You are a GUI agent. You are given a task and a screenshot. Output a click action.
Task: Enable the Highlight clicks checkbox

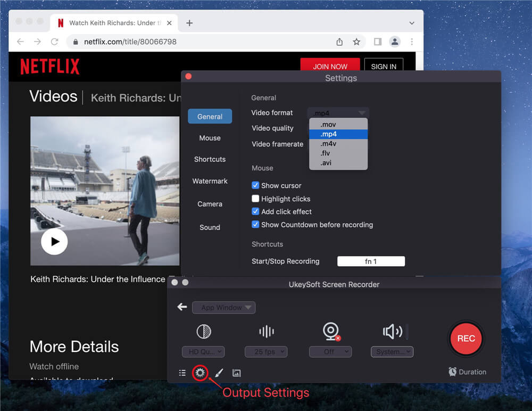(255, 199)
